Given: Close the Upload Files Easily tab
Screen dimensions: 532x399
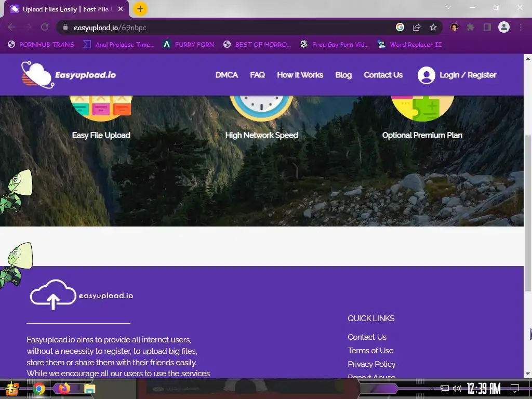Looking at the screenshot, I should (121, 9).
